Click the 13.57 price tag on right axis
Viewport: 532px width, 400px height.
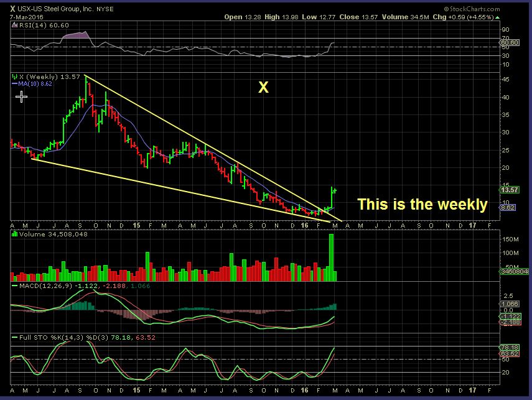[510, 190]
